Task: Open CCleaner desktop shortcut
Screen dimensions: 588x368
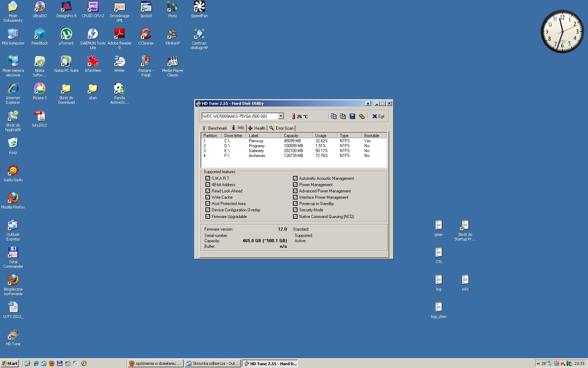Action: tap(146, 37)
